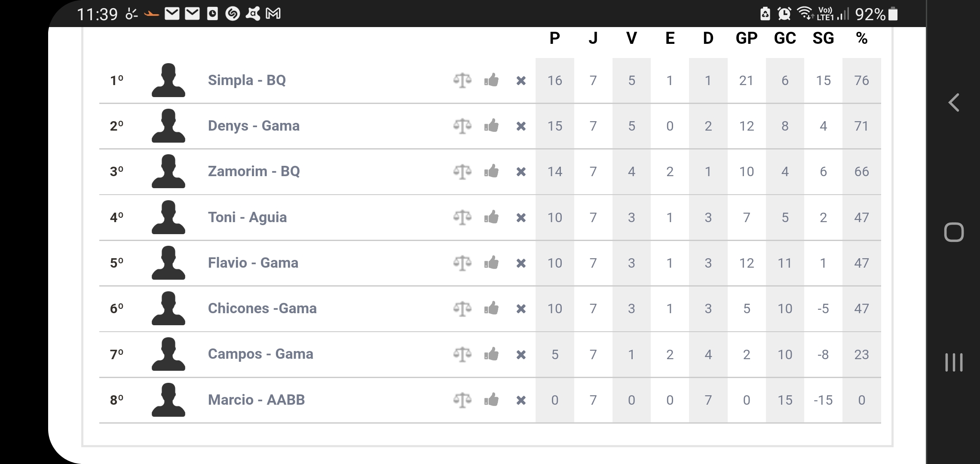
Task: Click the SG goal difference column header
Action: coord(823,38)
